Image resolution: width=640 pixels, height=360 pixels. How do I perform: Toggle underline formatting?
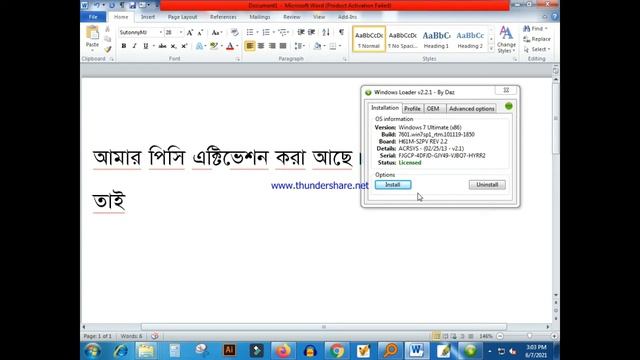pyautogui.click(x=146, y=46)
